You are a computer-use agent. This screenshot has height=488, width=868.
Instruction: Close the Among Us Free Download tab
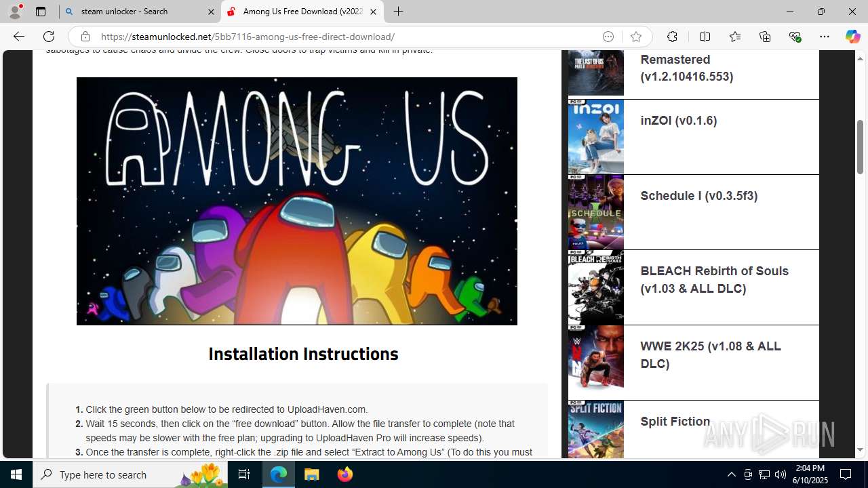pyautogui.click(x=373, y=12)
